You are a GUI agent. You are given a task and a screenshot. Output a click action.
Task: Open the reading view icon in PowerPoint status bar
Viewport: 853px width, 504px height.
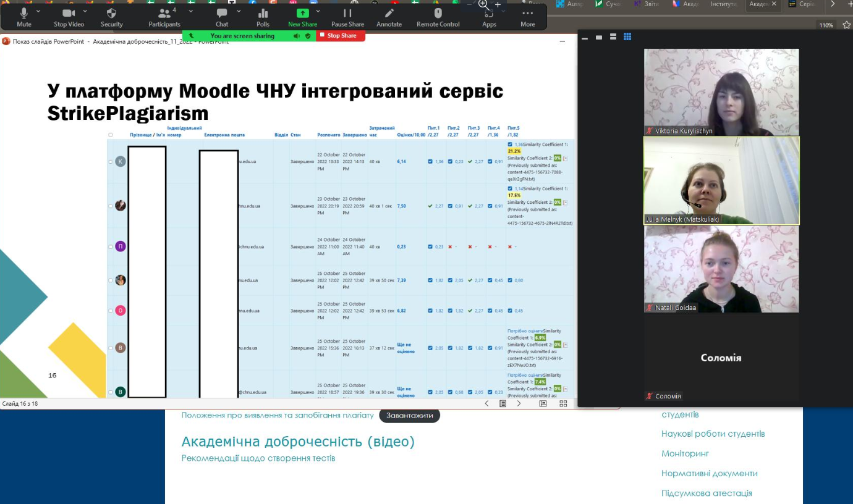pyautogui.click(x=543, y=403)
